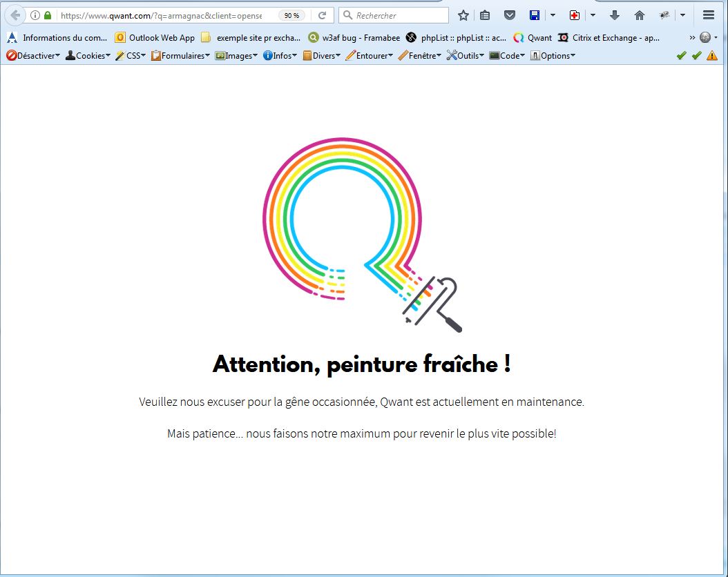This screenshot has height=577, width=728.
Task: Open the downloads arrow icon
Action: (615, 15)
